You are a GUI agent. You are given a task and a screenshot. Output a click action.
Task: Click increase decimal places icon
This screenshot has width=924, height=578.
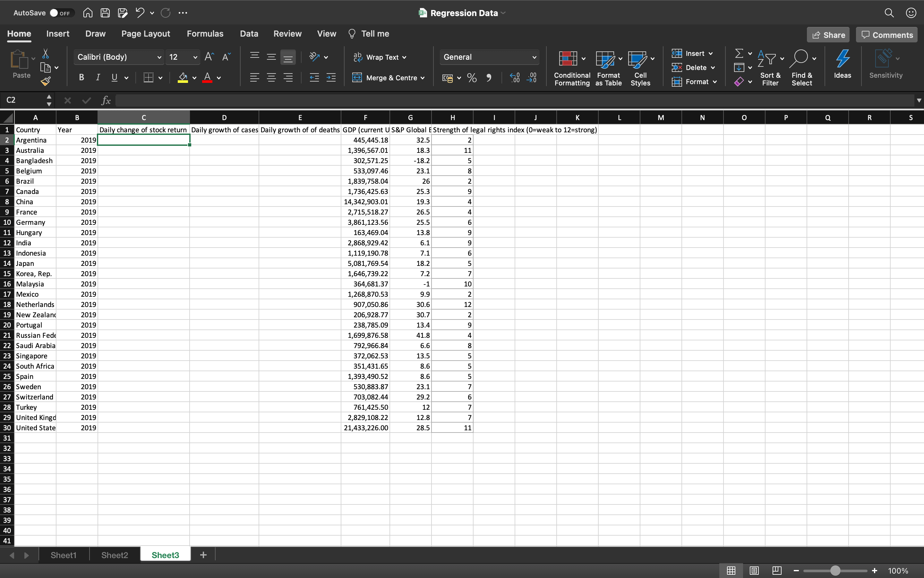click(x=515, y=78)
